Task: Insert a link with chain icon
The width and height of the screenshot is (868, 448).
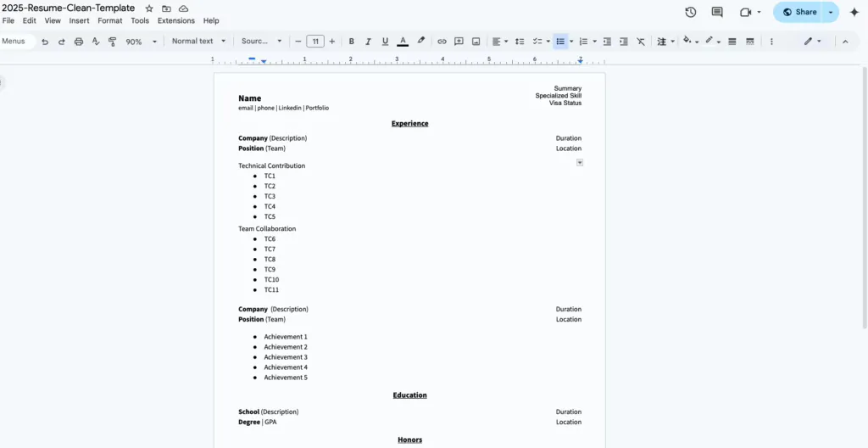Action: (x=442, y=42)
